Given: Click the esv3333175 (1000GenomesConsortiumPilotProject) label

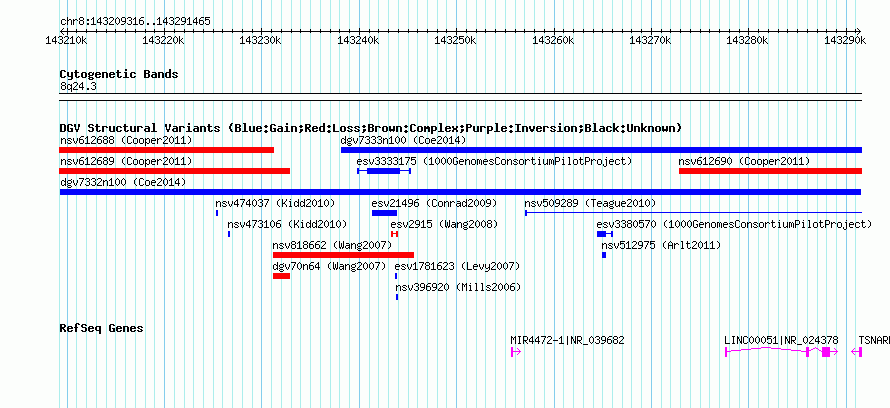Looking at the screenshot, I should [x=494, y=161].
